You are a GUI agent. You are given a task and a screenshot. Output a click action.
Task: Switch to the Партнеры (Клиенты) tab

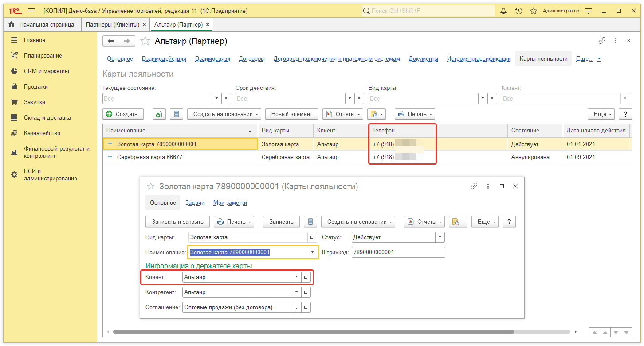pos(113,25)
